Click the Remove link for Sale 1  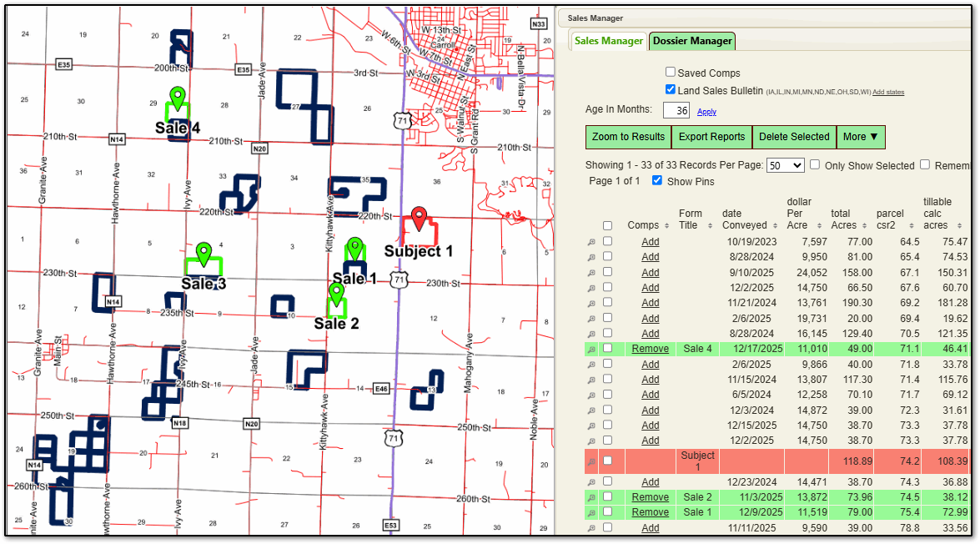pos(650,512)
